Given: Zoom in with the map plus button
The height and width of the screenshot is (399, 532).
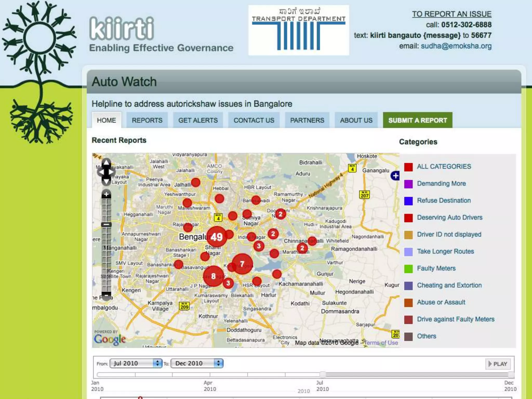Looking at the screenshot, I should pyautogui.click(x=106, y=194).
